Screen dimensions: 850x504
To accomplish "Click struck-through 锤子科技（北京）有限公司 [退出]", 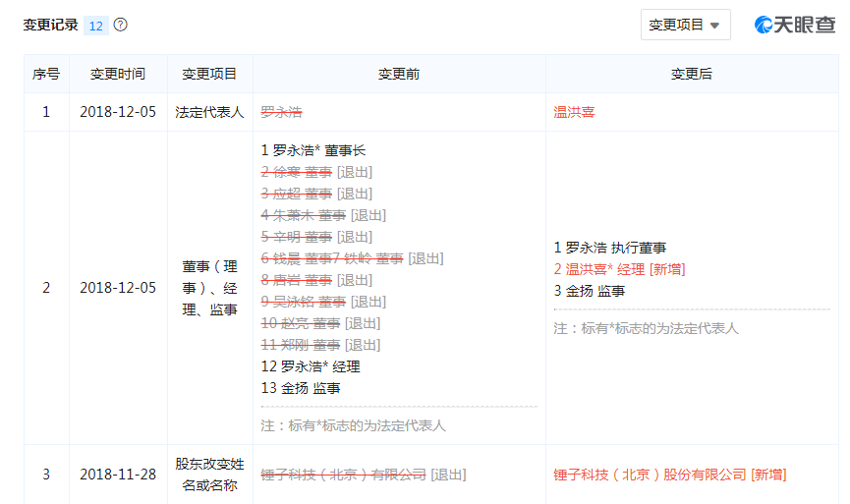I will (364, 475).
